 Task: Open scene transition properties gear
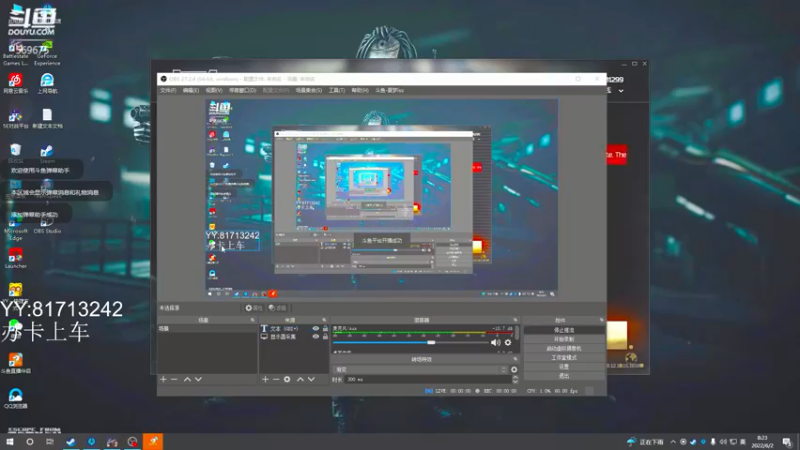[x=514, y=369]
